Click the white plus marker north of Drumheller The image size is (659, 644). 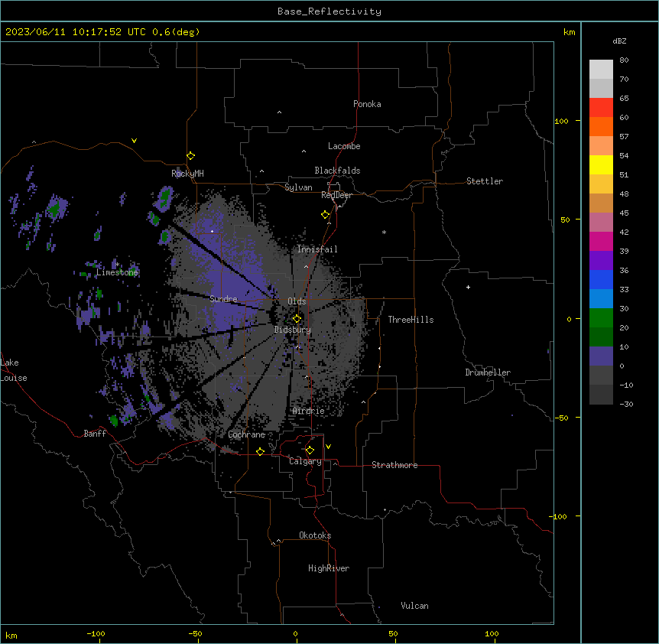tap(468, 287)
